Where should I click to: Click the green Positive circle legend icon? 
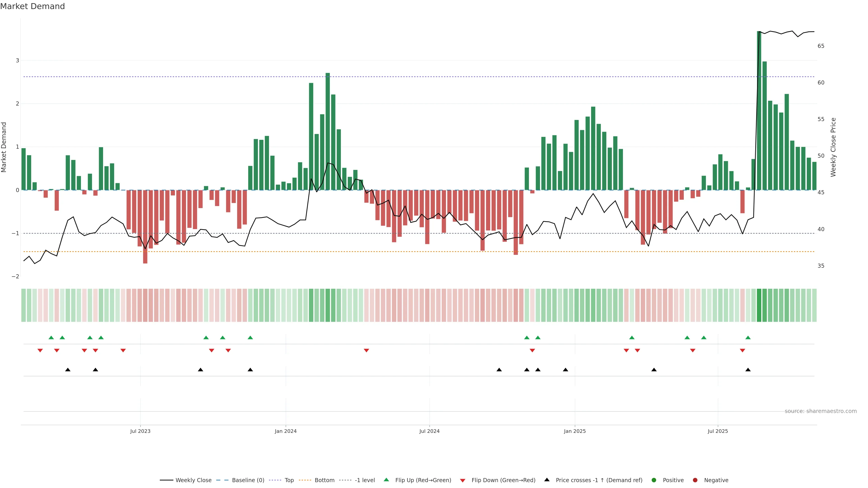pyautogui.click(x=654, y=480)
